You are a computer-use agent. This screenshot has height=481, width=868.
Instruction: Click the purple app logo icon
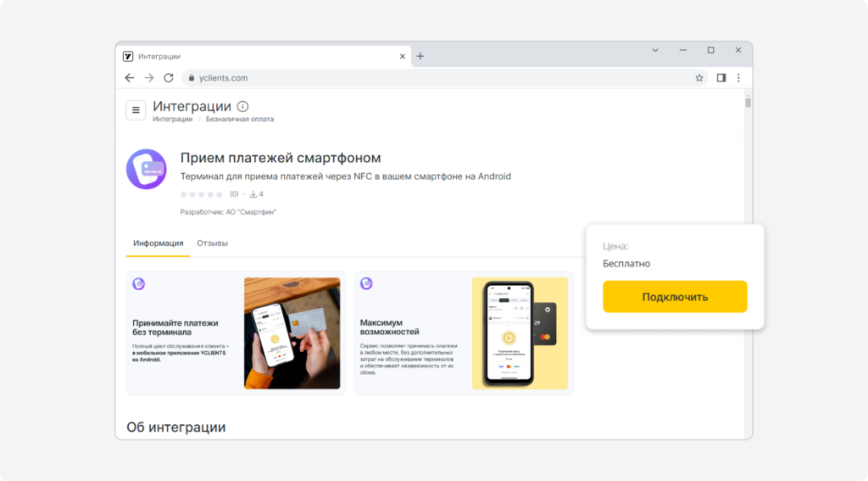(x=146, y=169)
